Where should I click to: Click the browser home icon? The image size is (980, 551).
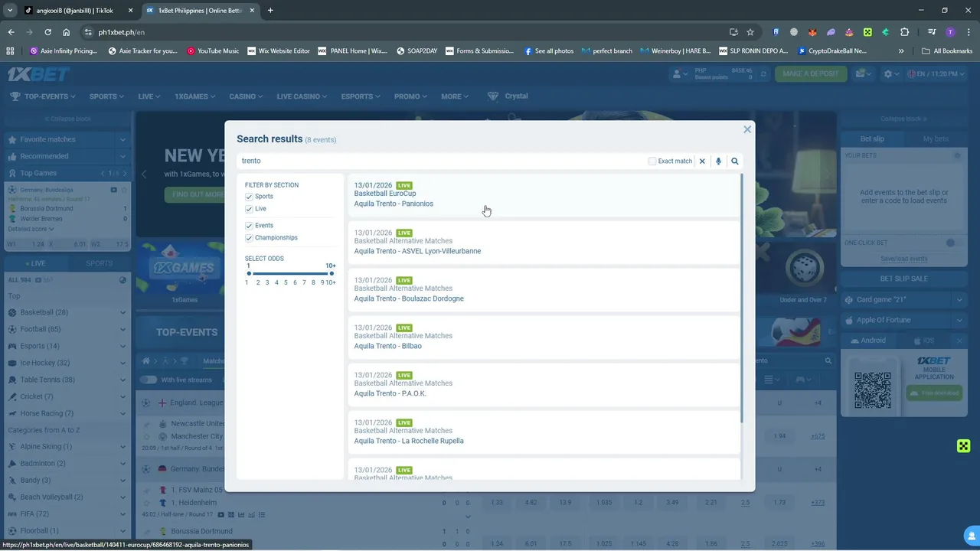[x=67, y=32]
